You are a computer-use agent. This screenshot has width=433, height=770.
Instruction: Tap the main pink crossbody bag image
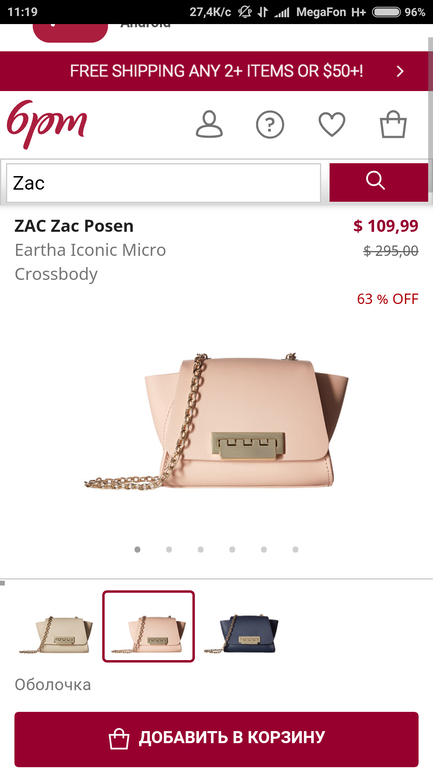click(216, 422)
